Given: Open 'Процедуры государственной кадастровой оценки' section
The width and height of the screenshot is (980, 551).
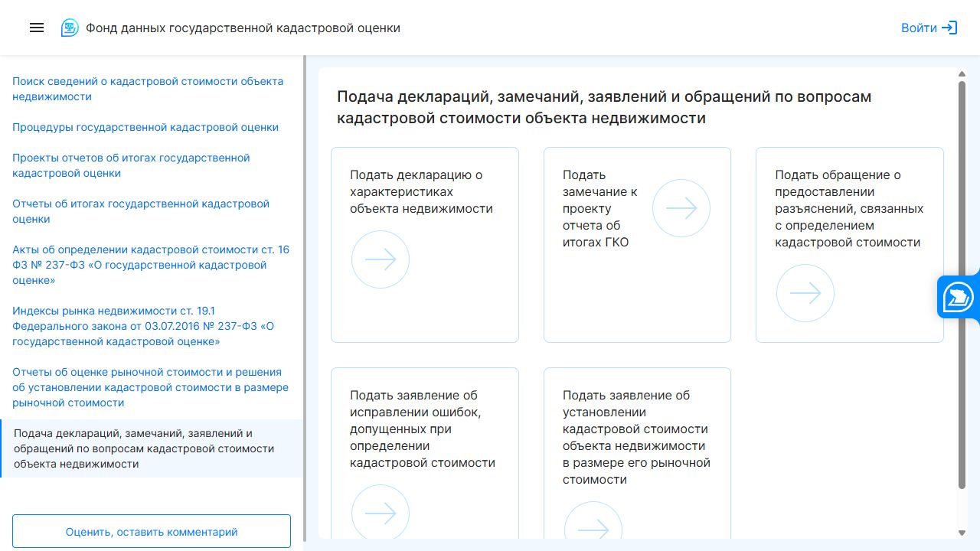Looking at the screenshot, I should (145, 127).
